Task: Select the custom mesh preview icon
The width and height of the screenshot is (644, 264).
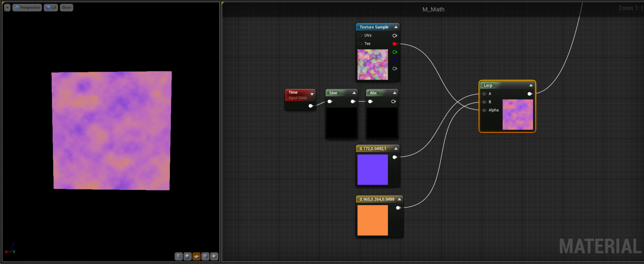Action: pos(214,256)
